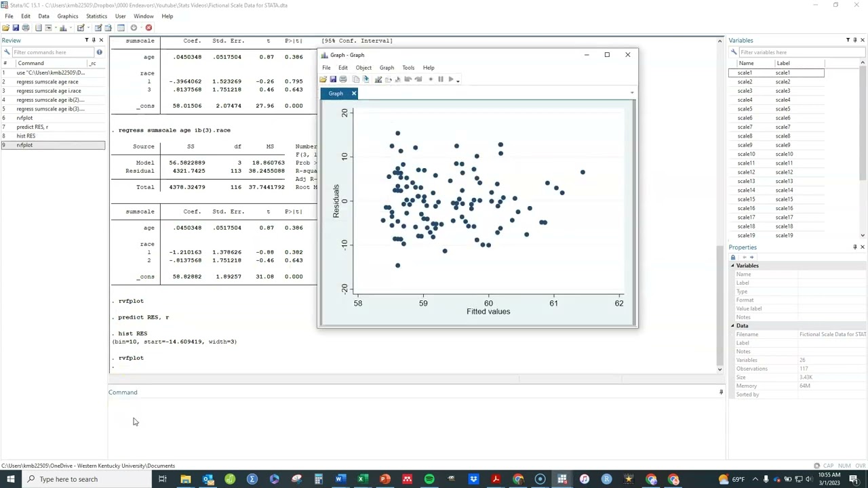The height and width of the screenshot is (488, 868).
Task: Open the Graph icon dropdown arrow in main toolbar
Action: (x=69, y=28)
